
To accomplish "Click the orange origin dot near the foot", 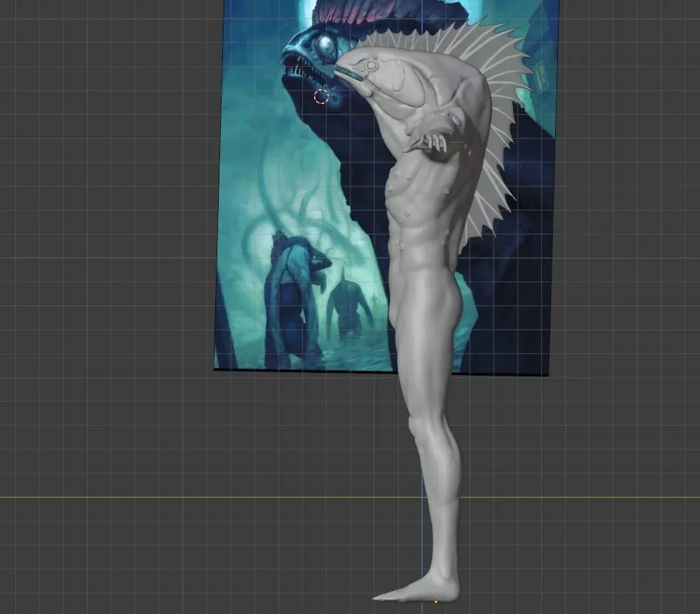I will 436,602.
